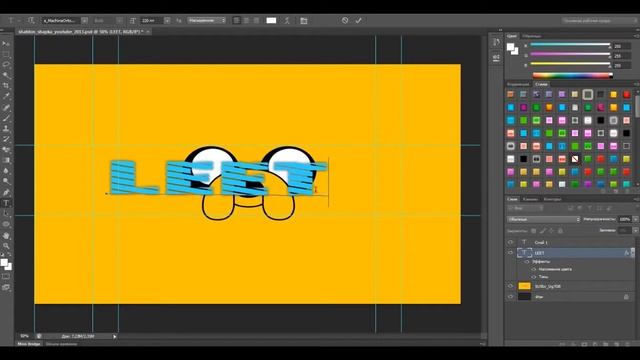Select the Clone Stamp tool
This screenshot has width=640, height=360.
pyautogui.click(x=6, y=129)
